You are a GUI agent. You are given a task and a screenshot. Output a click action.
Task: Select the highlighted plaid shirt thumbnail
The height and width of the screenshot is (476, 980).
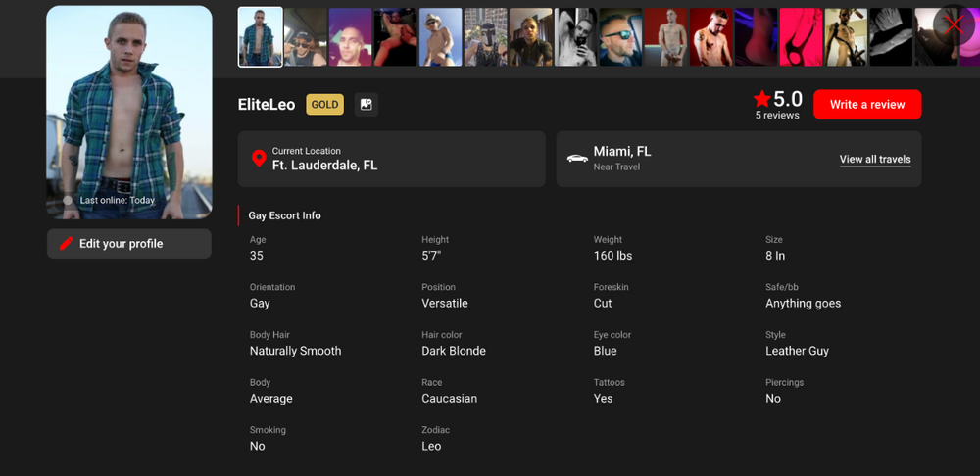tap(261, 37)
